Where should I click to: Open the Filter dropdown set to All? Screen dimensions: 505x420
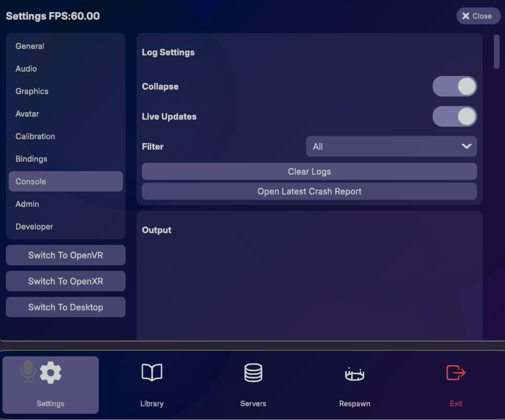(x=391, y=146)
